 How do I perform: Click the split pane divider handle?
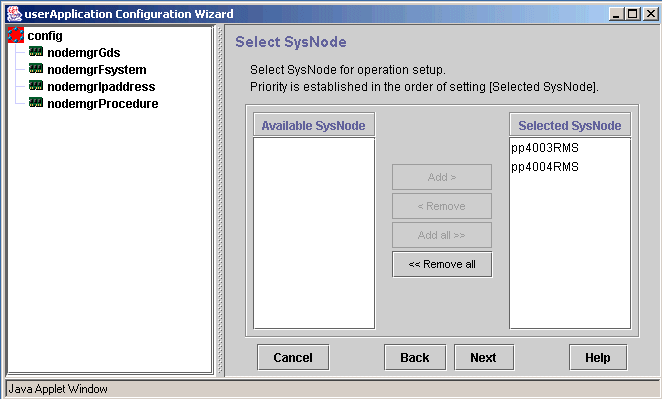[220, 201]
